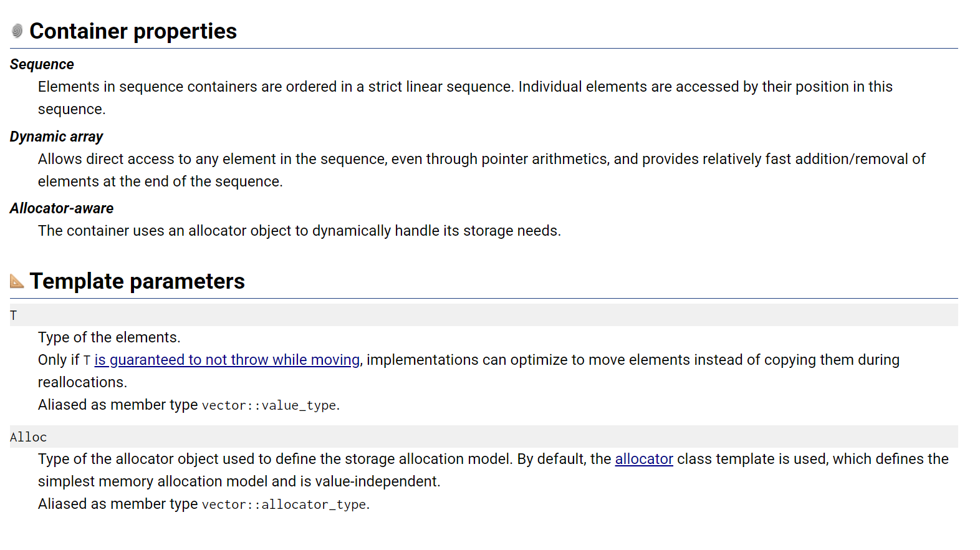Click the Dynamic array description paragraph
The width and height of the screenshot is (980, 550).
(x=481, y=170)
